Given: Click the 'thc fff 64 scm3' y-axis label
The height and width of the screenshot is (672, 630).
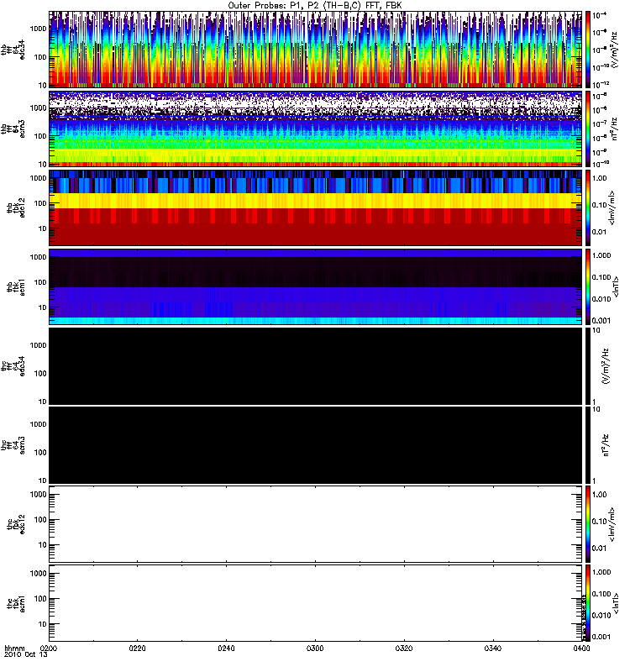Looking at the screenshot, I should click(13, 445).
